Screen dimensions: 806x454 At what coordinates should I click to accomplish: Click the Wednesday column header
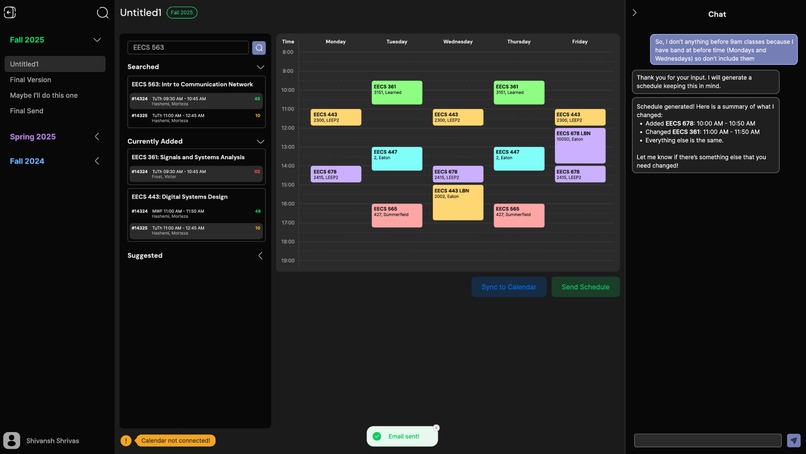[x=458, y=42]
